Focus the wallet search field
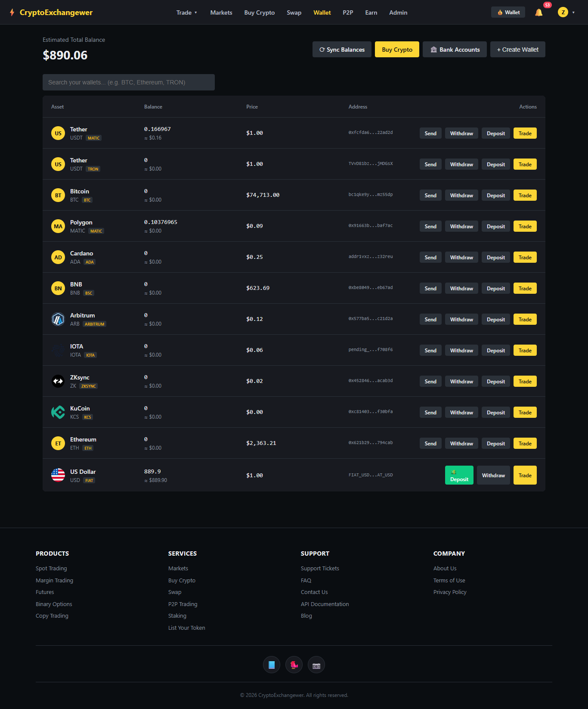 129,82
